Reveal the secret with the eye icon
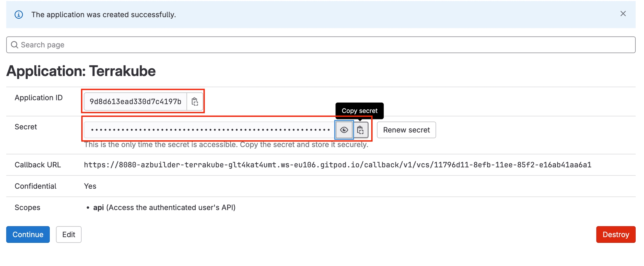This screenshot has height=266, width=644. pos(344,130)
